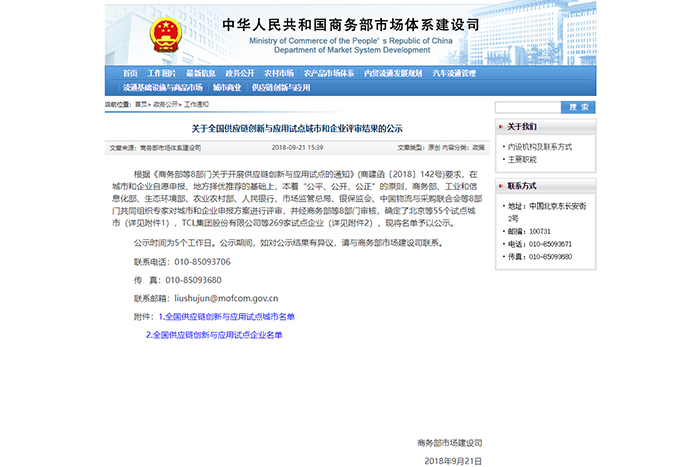Select 内贸流通发展规划 menu item

(x=393, y=73)
